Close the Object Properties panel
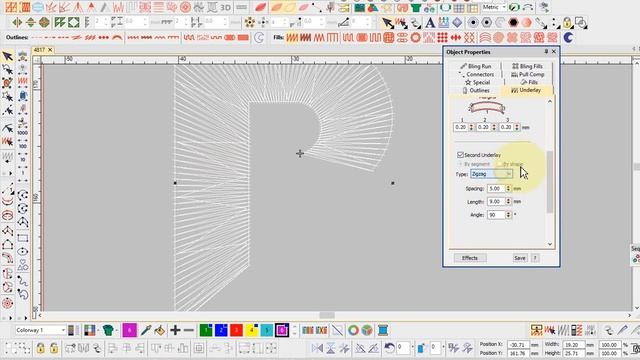640x360 pixels. point(554,52)
